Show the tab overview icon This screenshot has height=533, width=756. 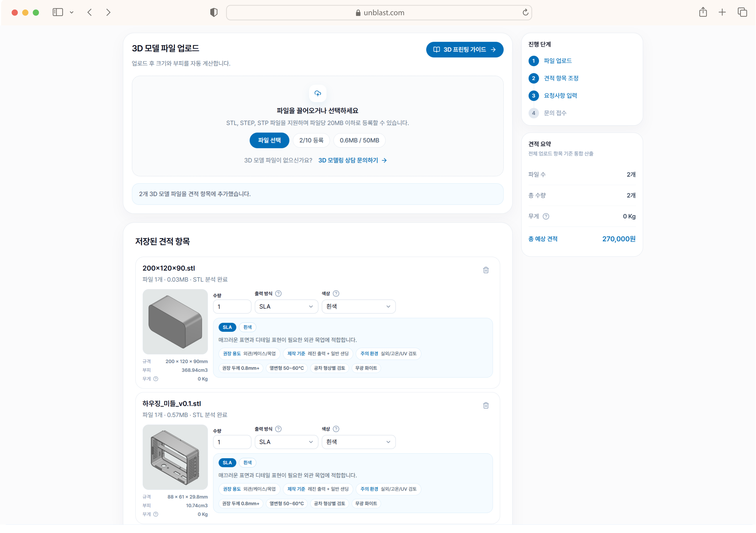pos(742,13)
